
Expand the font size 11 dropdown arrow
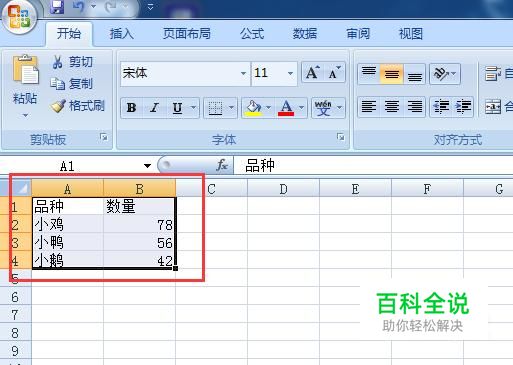point(290,73)
